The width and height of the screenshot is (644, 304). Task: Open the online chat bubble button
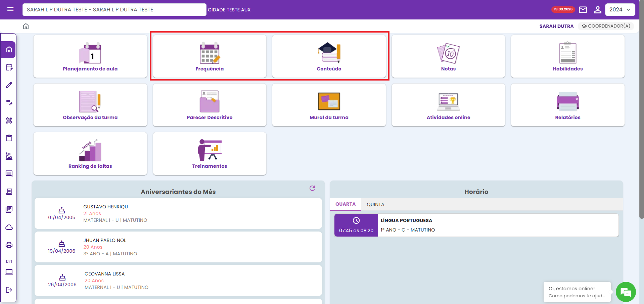[x=626, y=292]
